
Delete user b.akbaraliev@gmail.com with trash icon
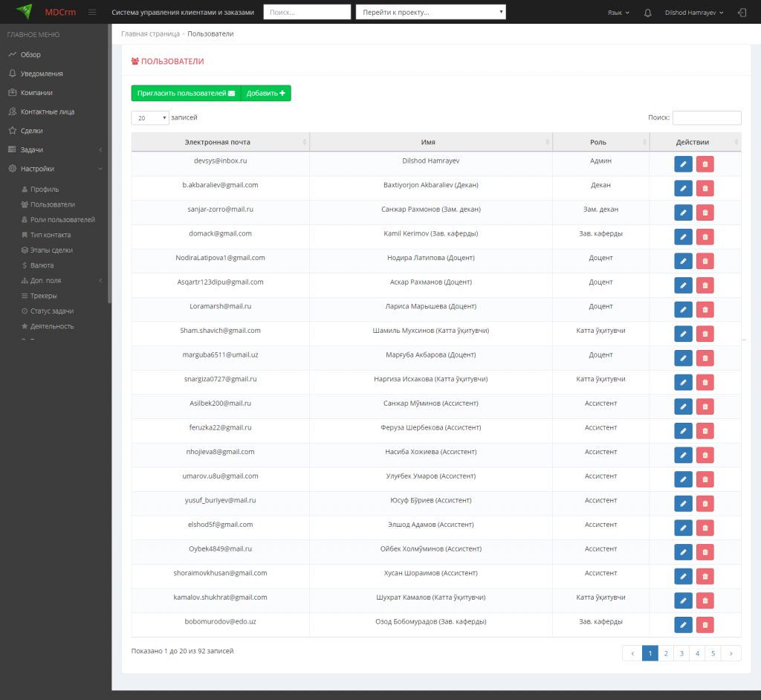click(x=705, y=188)
